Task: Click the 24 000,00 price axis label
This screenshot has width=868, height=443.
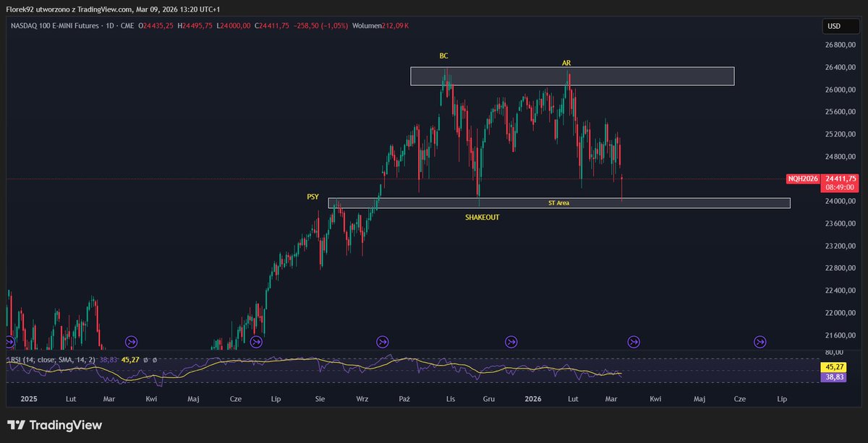Action: [x=841, y=201]
